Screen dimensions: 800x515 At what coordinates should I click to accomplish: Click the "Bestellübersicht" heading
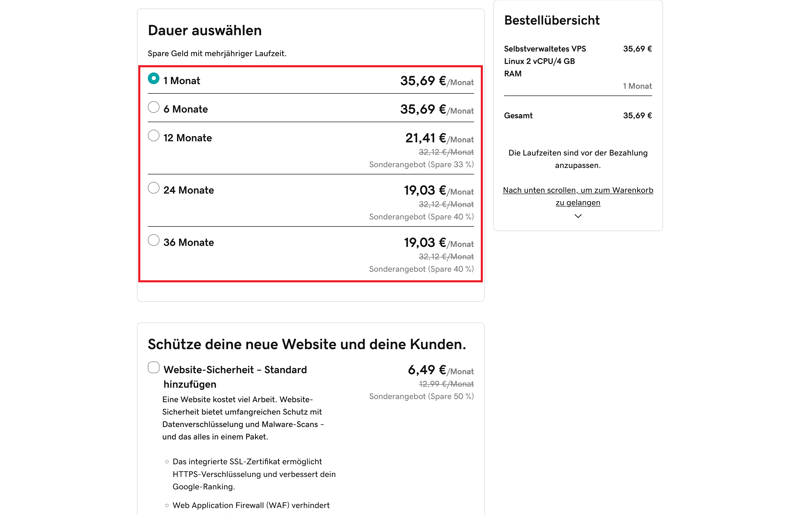pos(552,20)
